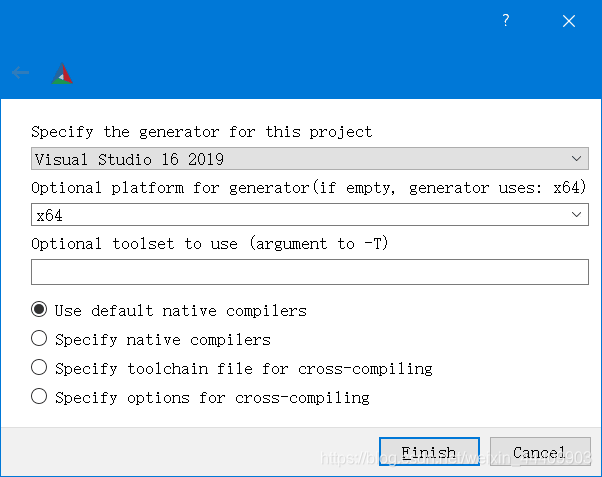Close the generator dialog window
The height and width of the screenshot is (477, 602).
coord(569,20)
